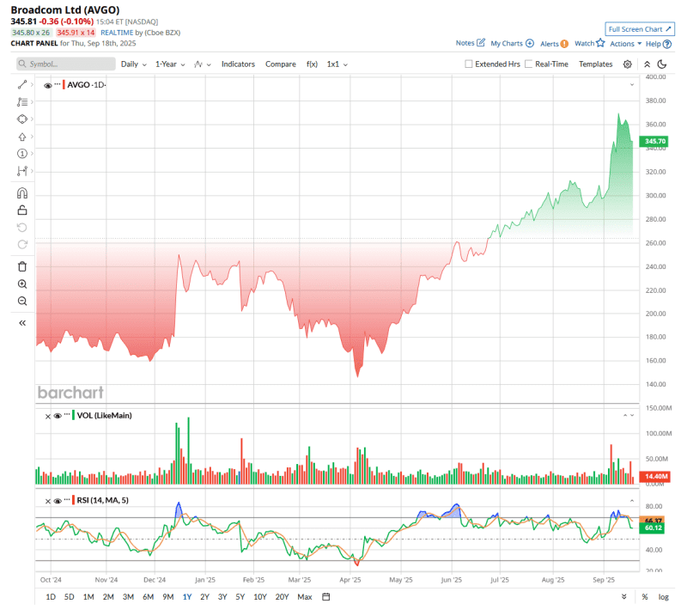Enable the Extended Hrs checkbox
The width and height of the screenshot is (687, 616).
point(469,64)
